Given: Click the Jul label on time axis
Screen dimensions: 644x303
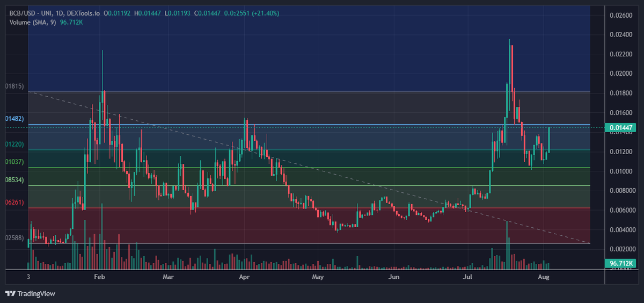Looking at the screenshot, I should point(468,277).
